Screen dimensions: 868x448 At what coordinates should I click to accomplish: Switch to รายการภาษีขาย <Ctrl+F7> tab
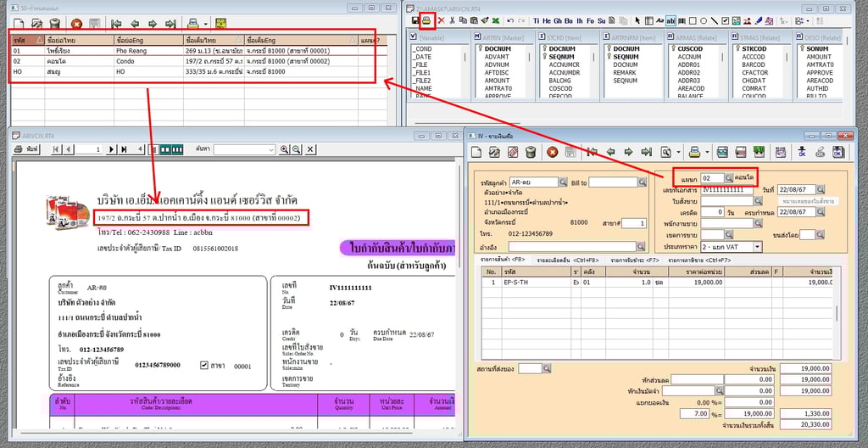699,260
